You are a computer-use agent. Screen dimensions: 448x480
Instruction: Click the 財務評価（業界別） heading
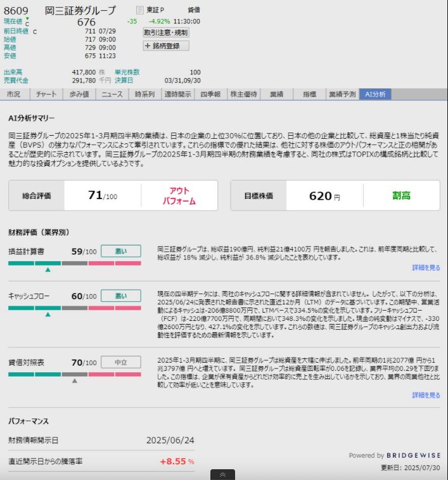(x=39, y=232)
